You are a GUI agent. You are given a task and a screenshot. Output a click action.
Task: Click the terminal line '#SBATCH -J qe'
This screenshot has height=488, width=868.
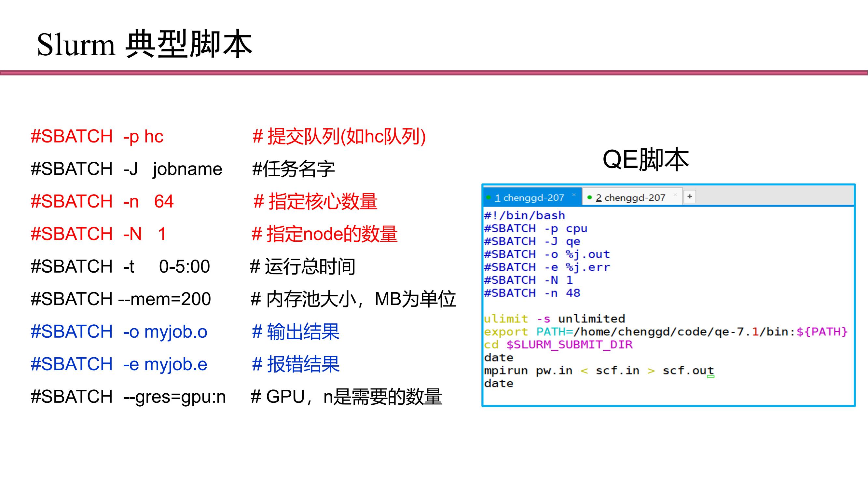[x=532, y=241]
